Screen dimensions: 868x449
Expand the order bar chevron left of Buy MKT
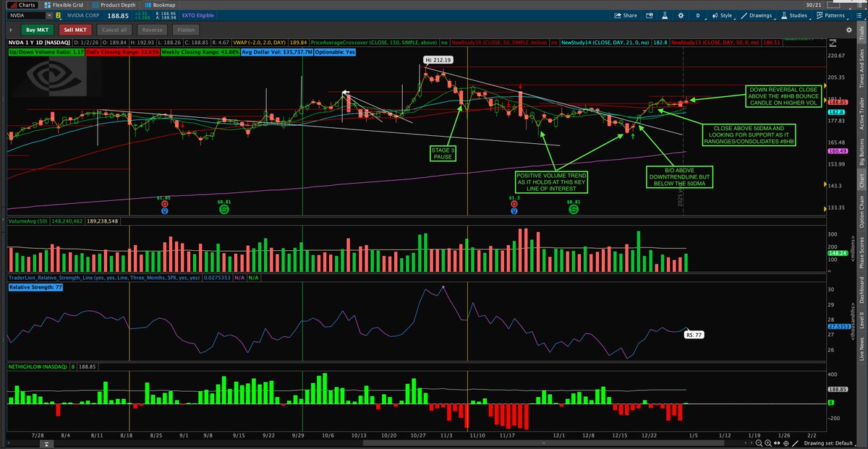coord(11,30)
